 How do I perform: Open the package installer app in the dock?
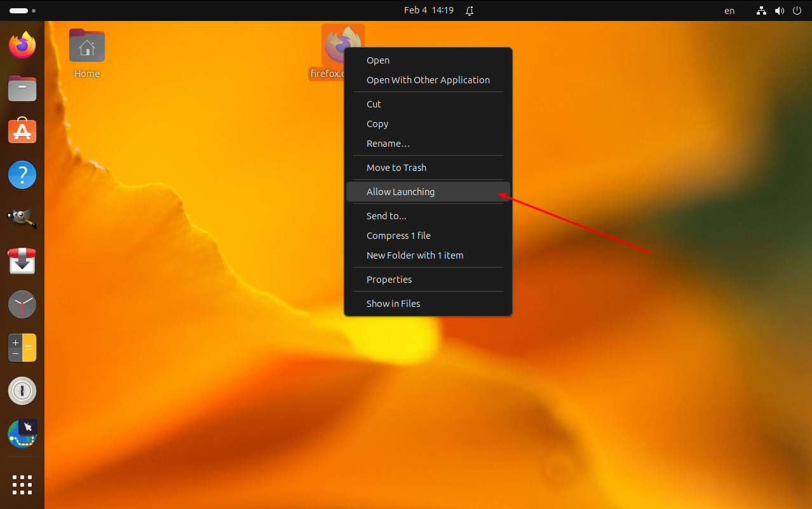[22, 261]
